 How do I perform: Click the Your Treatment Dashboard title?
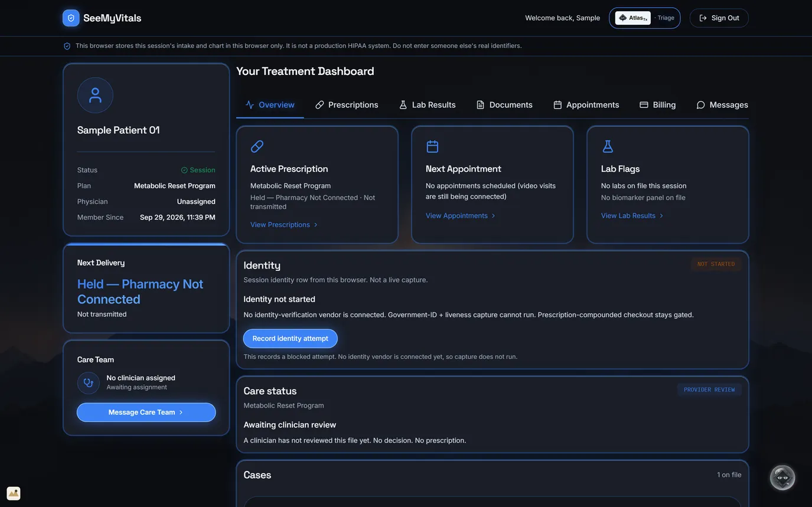(305, 71)
